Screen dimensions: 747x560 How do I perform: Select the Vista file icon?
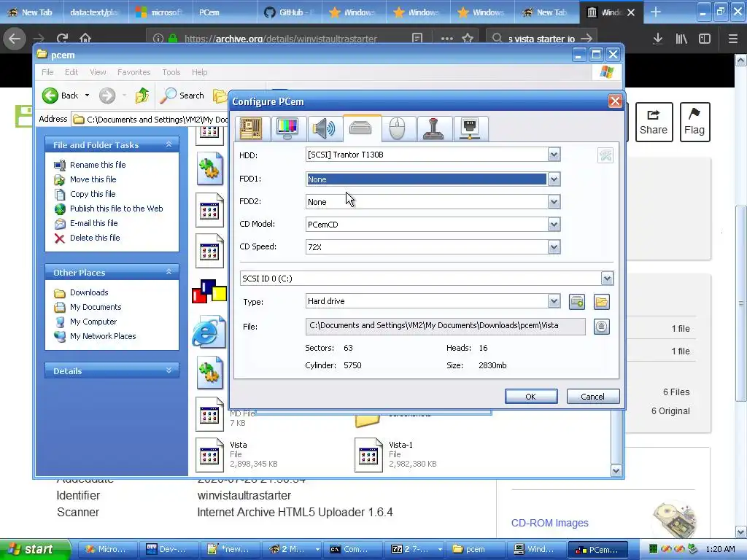[x=209, y=455]
